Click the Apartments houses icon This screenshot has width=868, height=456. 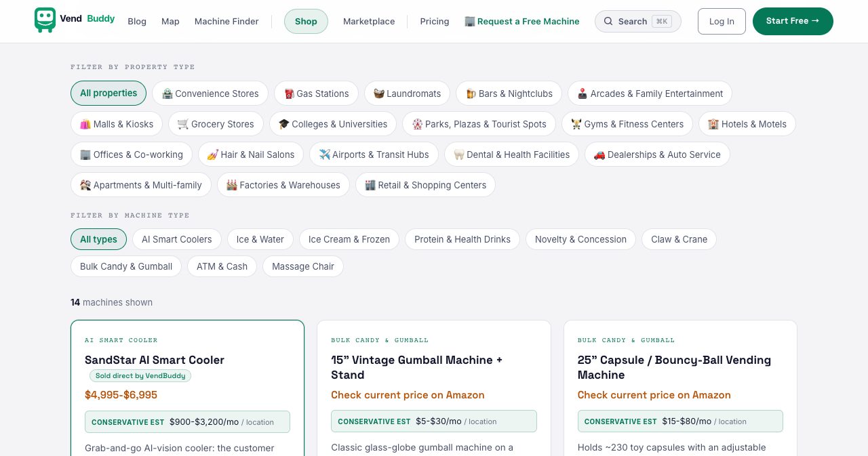click(85, 185)
